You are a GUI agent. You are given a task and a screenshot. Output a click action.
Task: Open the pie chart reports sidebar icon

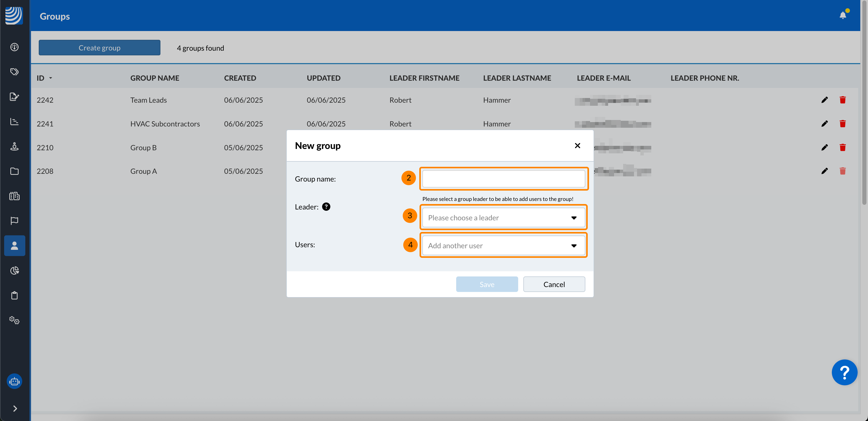14,270
